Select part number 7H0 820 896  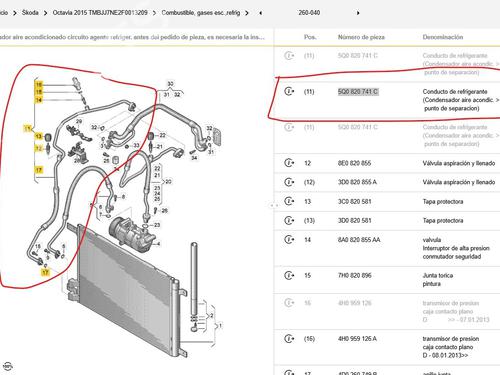354,275
